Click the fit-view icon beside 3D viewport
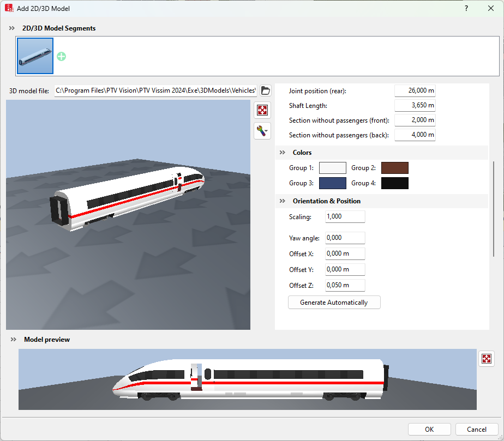The image size is (504, 441). click(x=262, y=110)
